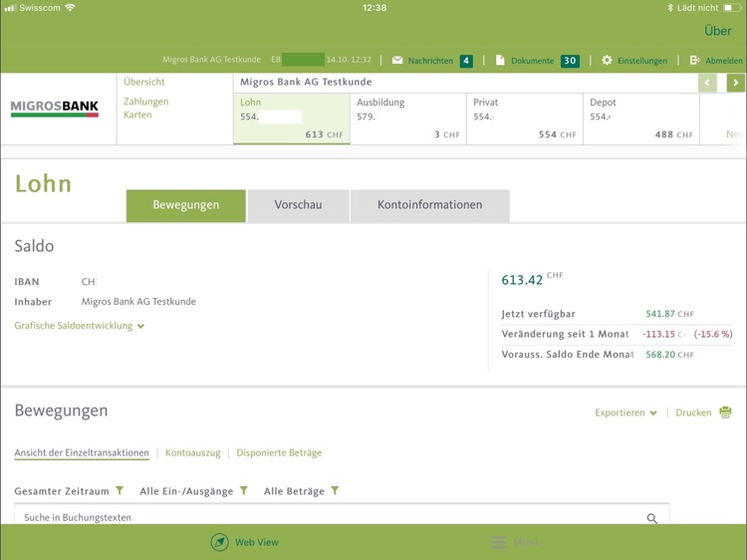Viewport: 747px width, 560px height.
Task: Click the Wi-Fi status icon
Action: click(x=70, y=7)
